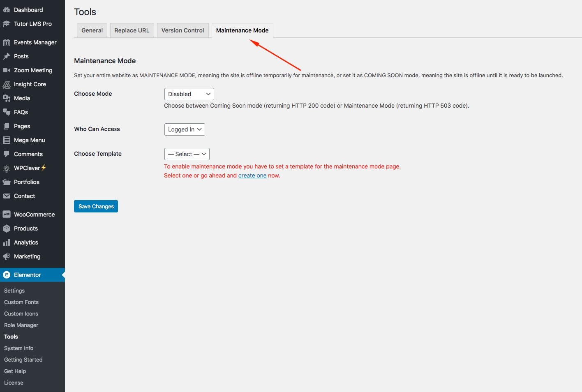Go to Custom Fonts submenu item
582x392 pixels.
click(x=21, y=302)
